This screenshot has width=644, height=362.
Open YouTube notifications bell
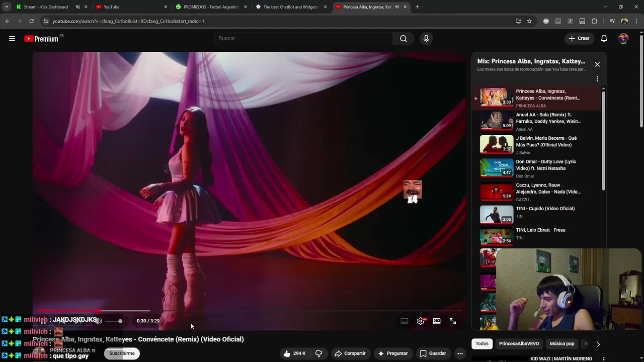click(x=604, y=39)
